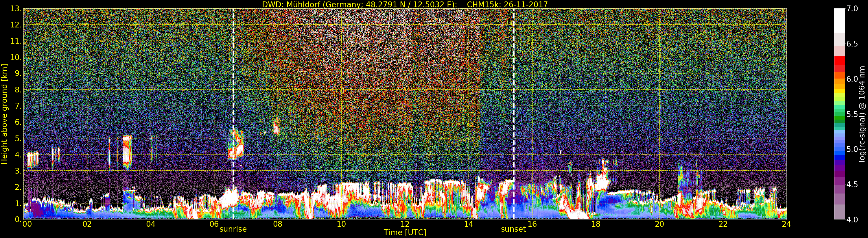The image size is (868, 238).
Task: Click the white dashed sunrise line
Action: [233, 114]
